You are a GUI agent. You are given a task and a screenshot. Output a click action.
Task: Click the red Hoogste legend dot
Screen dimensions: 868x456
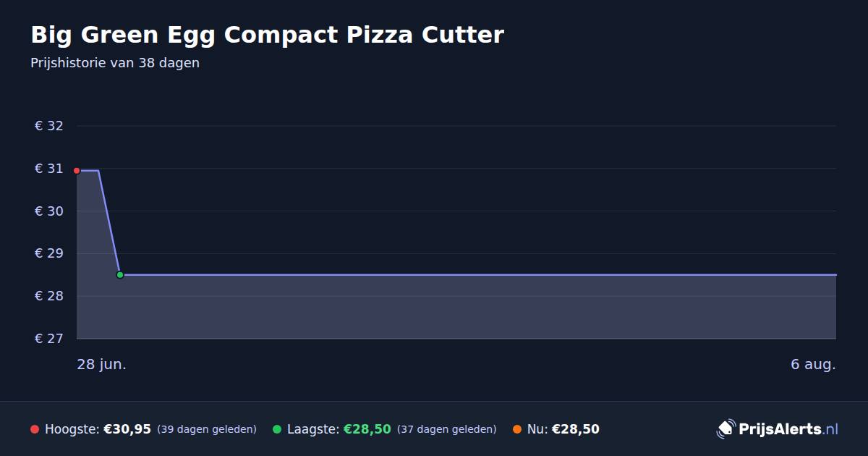pyautogui.click(x=35, y=429)
